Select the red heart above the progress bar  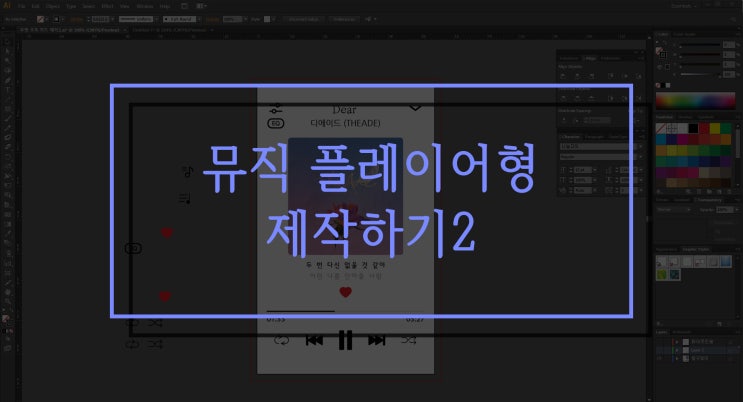pyautogui.click(x=345, y=292)
